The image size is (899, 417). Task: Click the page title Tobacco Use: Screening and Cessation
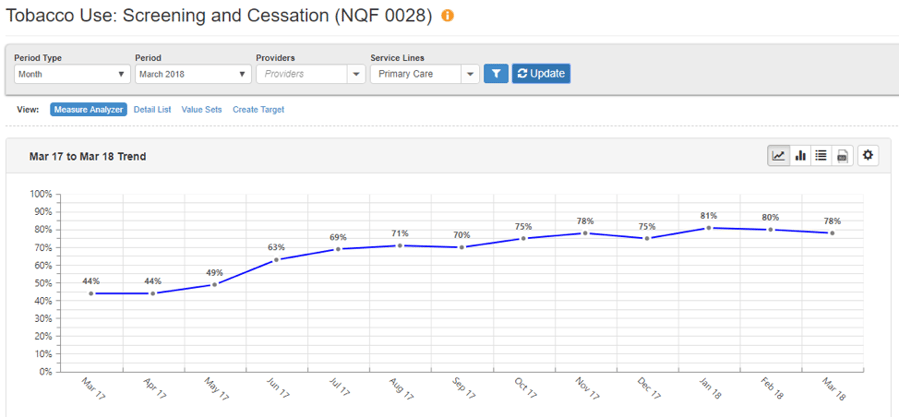click(218, 16)
